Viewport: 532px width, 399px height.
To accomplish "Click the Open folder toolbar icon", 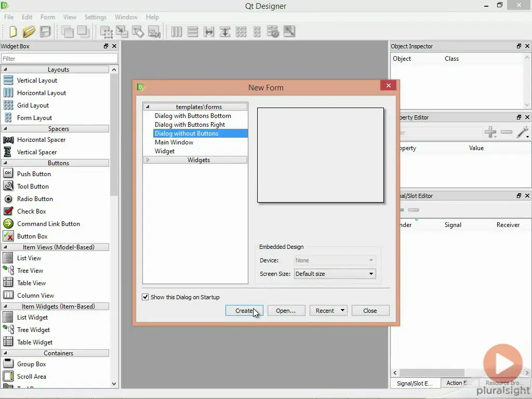I will [29, 32].
